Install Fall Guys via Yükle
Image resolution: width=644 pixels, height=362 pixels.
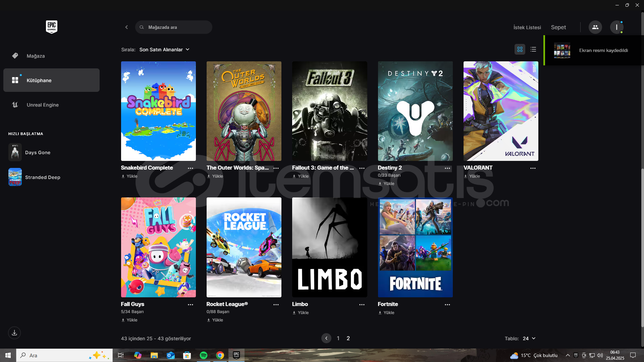coord(129,320)
